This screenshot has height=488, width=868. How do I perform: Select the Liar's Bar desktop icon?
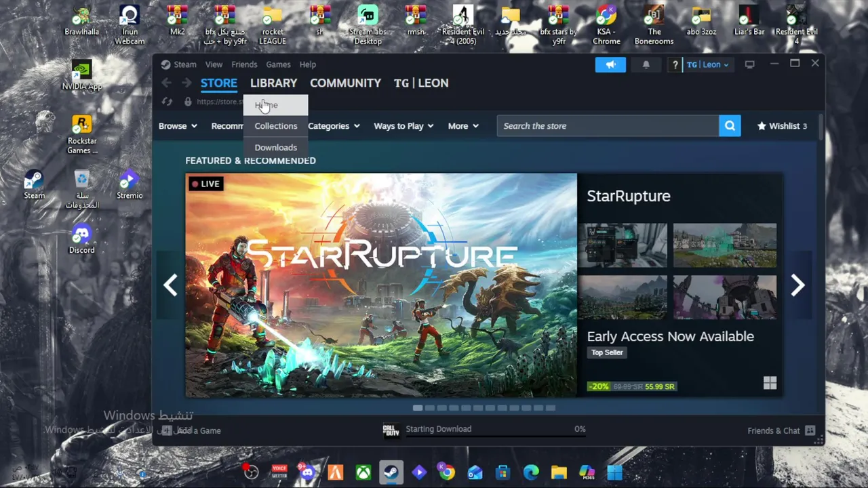click(749, 21)
